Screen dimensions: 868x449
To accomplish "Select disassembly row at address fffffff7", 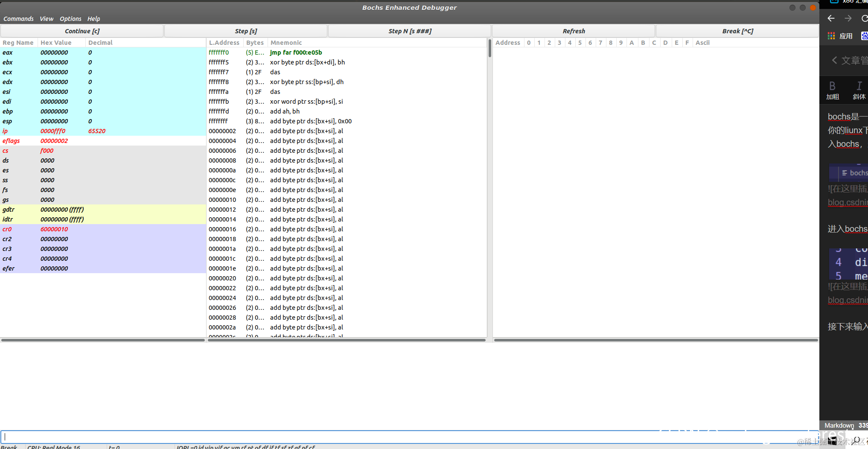I will click(347, 72).
